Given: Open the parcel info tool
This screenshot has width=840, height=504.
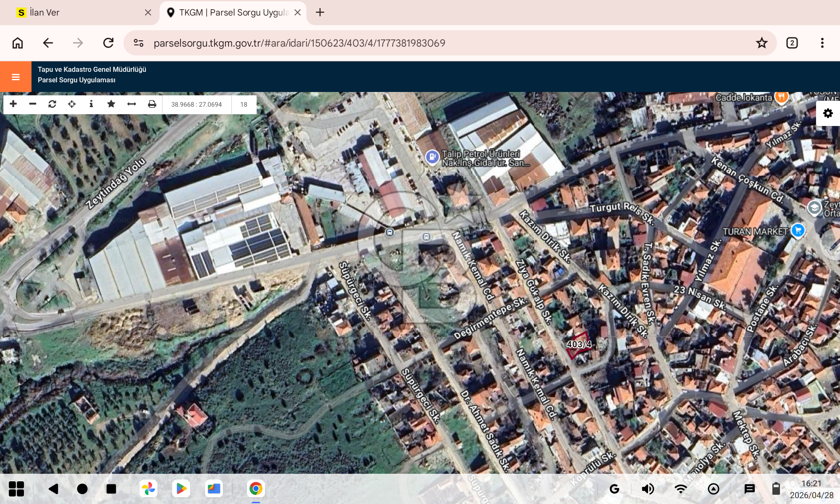Looking at the screenshot, I should pyautogui.click(x=91, y=104).
